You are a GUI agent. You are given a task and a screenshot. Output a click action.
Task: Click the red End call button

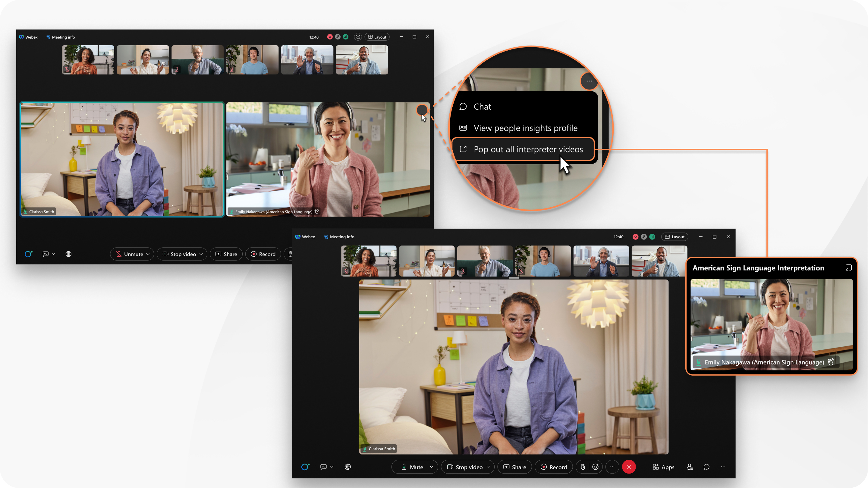click(630, 467)
